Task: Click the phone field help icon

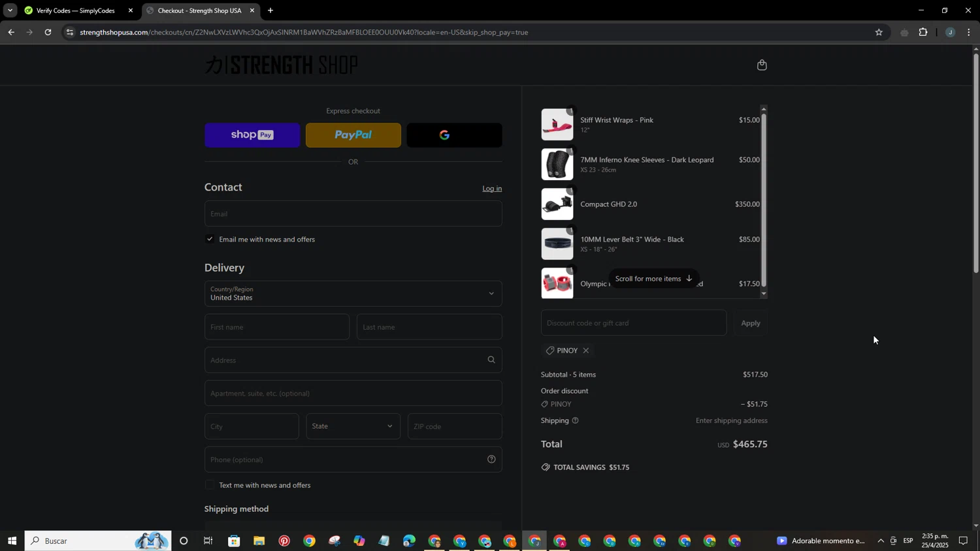Action: pos(491,460)
